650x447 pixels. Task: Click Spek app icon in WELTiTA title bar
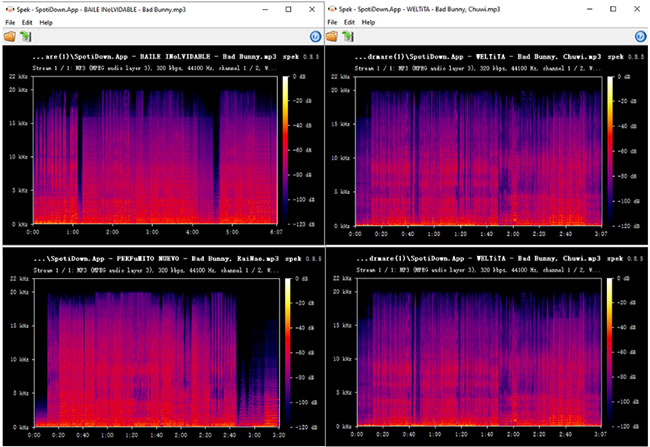tap(332, 9)
